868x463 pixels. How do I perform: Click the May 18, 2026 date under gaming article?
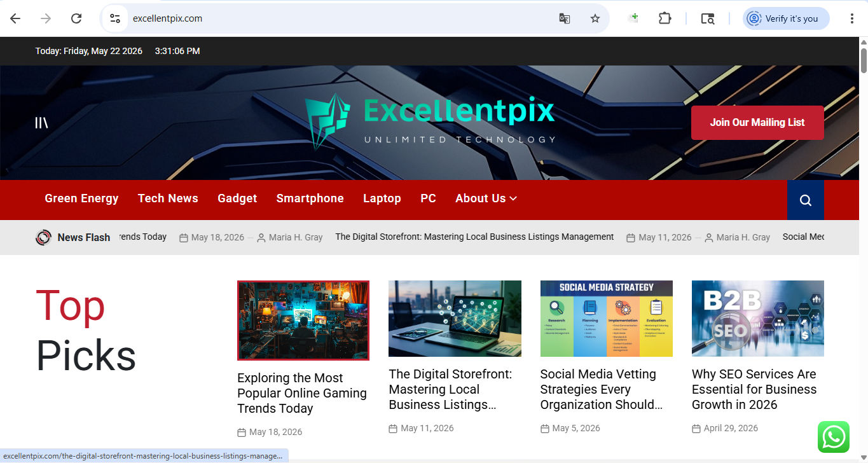(275, 432)
